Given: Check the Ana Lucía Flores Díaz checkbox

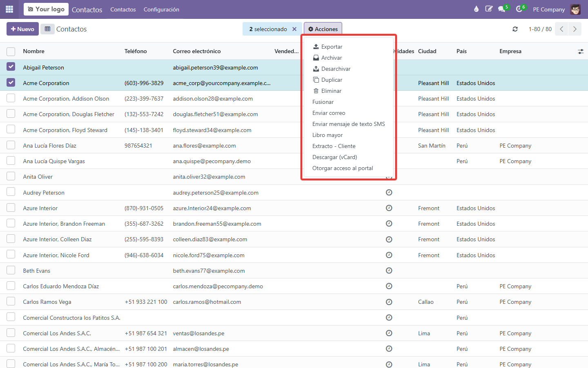Looking at the screenshot, I should pos(11,145).
